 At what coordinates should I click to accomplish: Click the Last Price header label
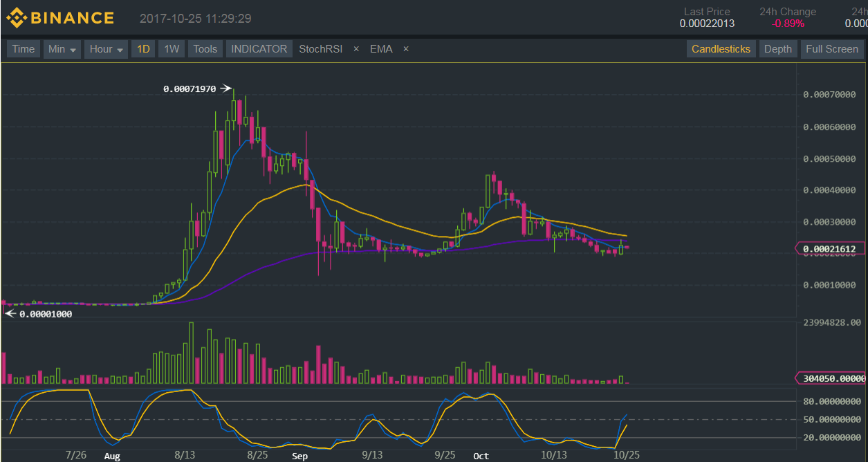pyautogui.click(x=707, y=12)
